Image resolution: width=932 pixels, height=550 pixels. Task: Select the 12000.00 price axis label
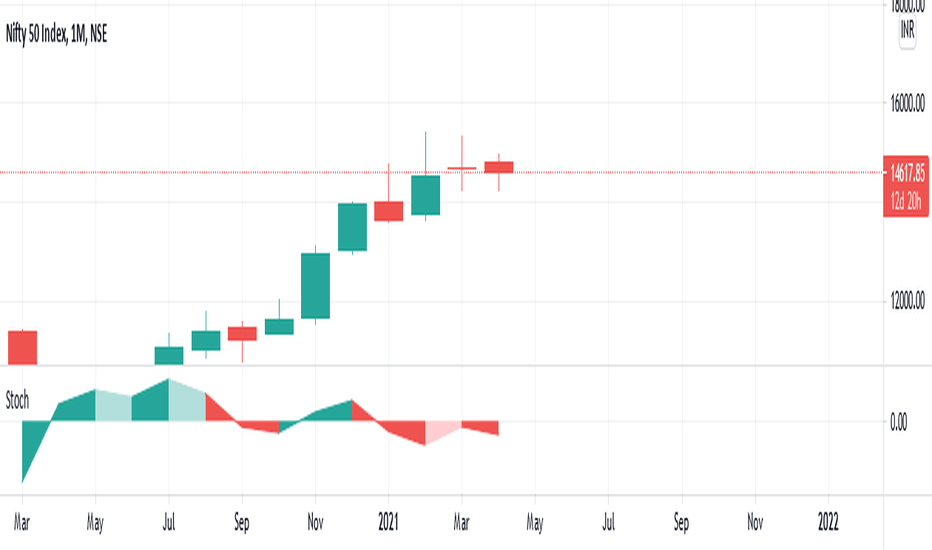pos(907,301)
